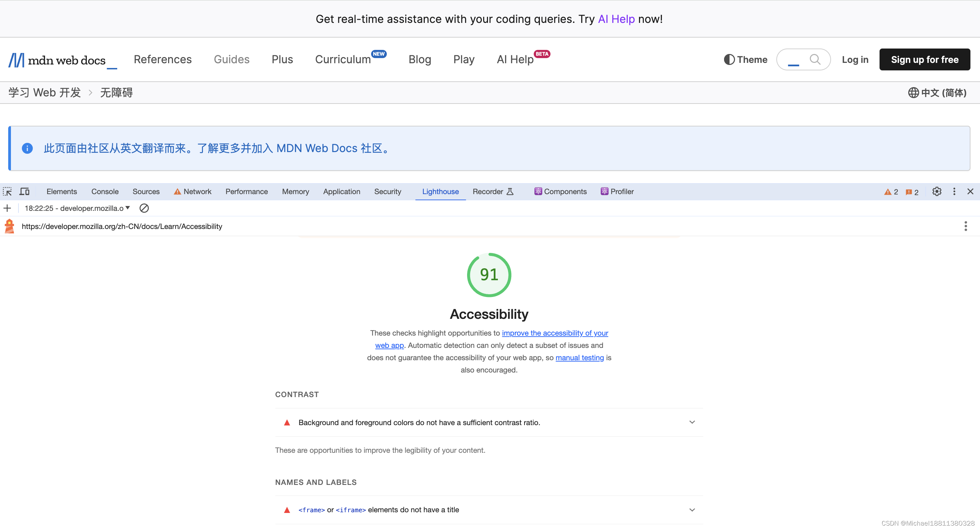Clear the Lighthouse report with the block icon
The image size is (980, 529).
click(x=144, y=208)
